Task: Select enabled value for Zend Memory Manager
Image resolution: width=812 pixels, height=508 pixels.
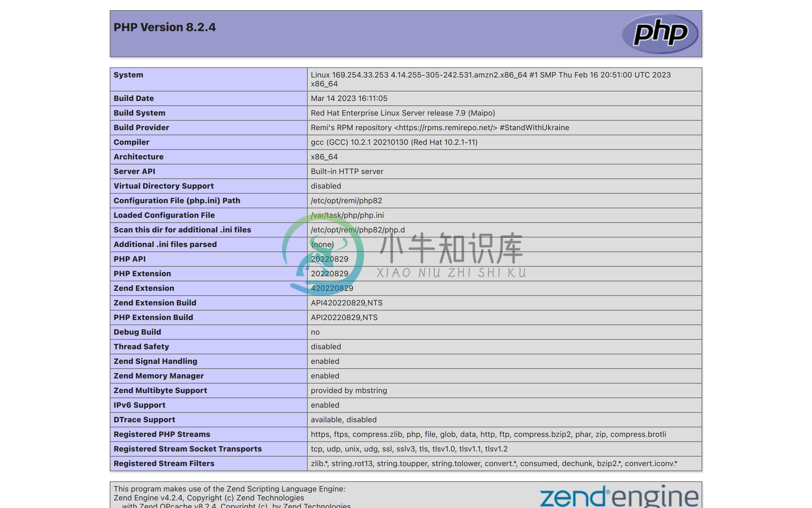Action: point(325,376)
